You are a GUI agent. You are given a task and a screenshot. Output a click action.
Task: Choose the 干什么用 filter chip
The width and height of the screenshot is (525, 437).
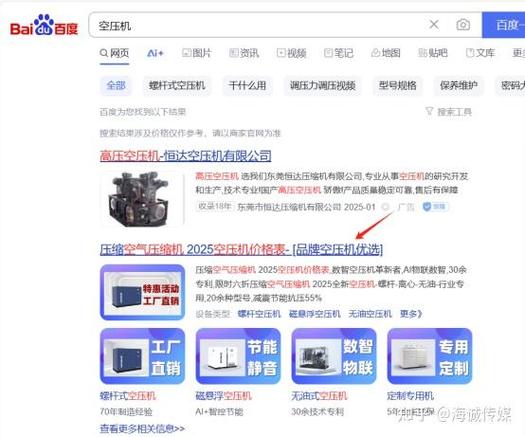tap(247, 85)
